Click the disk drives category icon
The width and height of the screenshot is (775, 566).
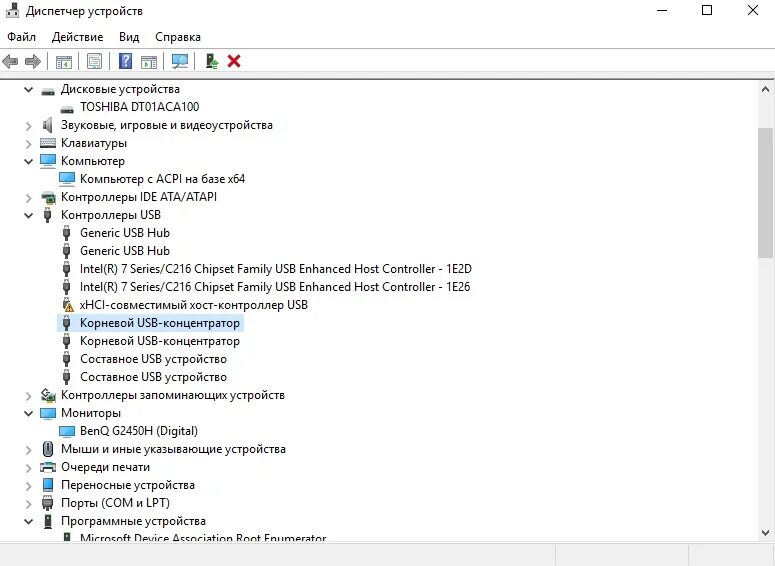pos(48,90)
